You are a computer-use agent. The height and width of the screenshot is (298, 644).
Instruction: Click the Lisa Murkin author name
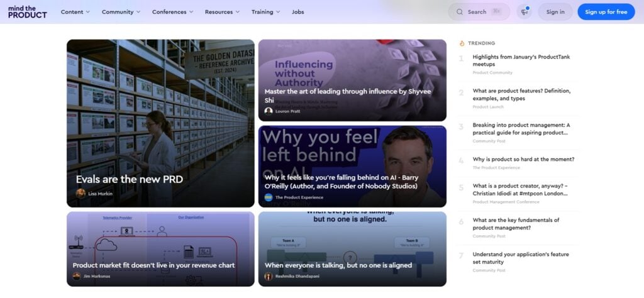(100, 194)
